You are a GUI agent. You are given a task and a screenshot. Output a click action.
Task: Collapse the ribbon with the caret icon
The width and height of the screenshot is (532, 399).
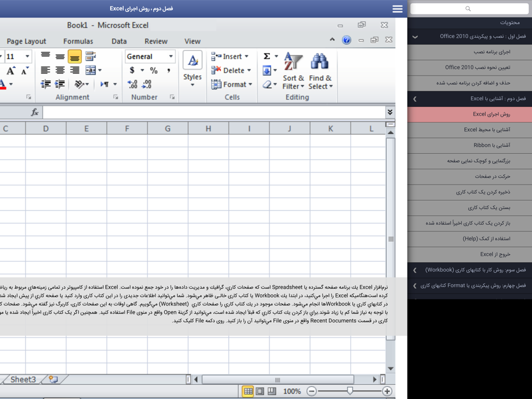(x=332, y=40)
